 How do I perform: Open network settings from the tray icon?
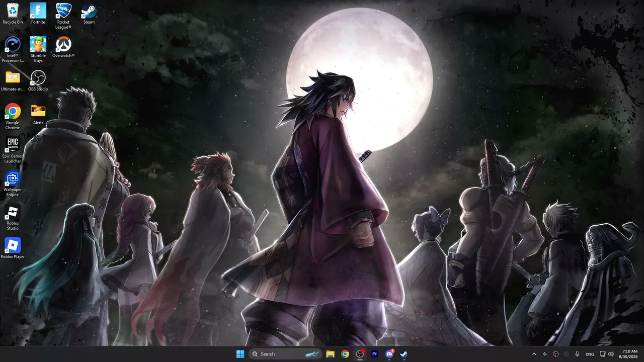pyautogui.click(x=602, y=354)
